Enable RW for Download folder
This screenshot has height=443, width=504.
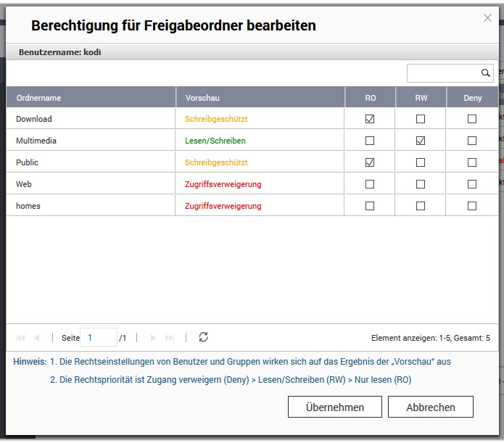point(421,119)
